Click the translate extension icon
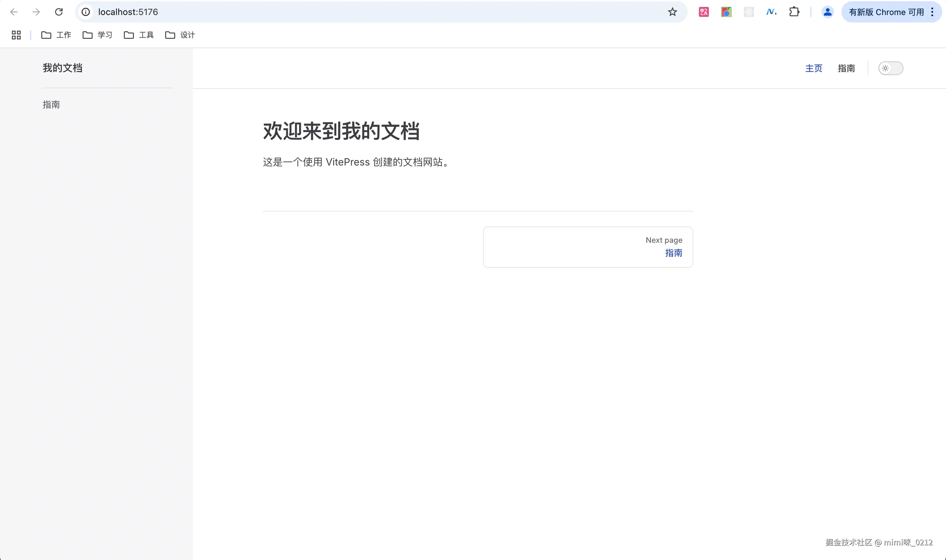Screen dimensions: 946x560 (x=704, y=12)
